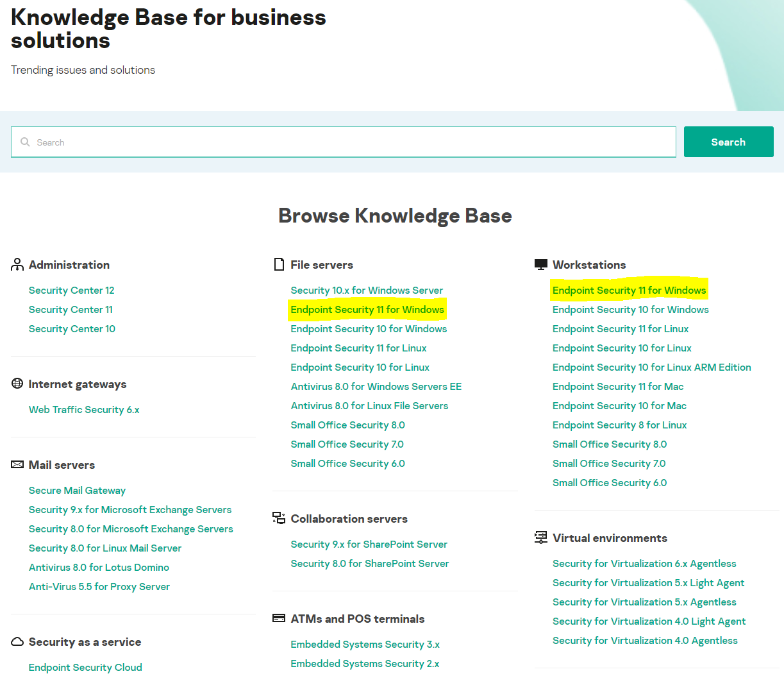The width and height of the screenshot is (784, 676).
Task: Open Antivirus 8.0 for Linux File Servers
Action: [x=369, y=406]
